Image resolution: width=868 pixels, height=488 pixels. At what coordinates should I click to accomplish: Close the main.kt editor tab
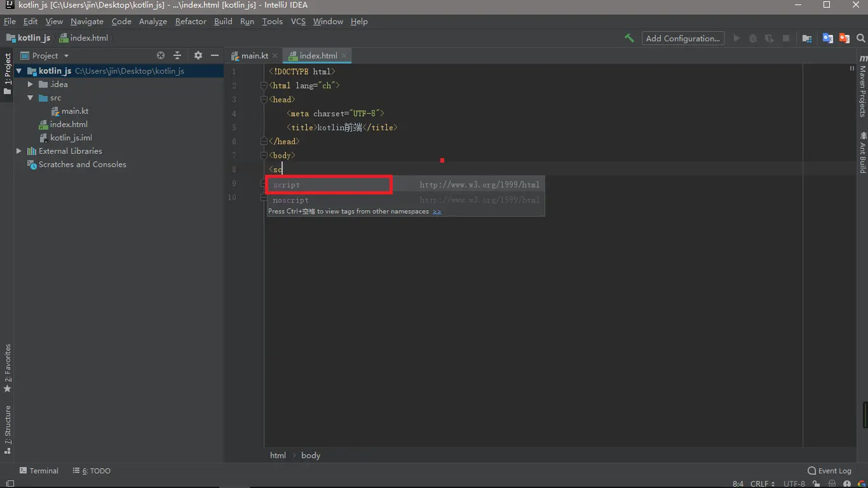tap(275, 56)
